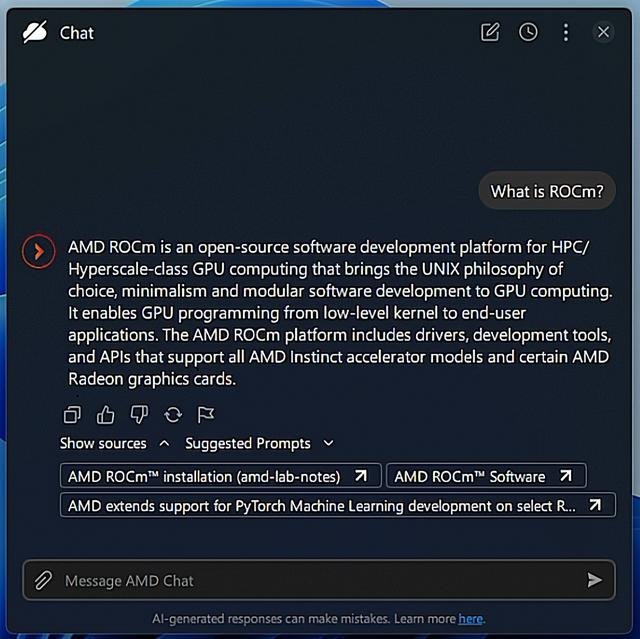The height and width of the screenshot is (639, 640).
Task: Open the AMD ROCm Software source link
Action: coord(486,476)
